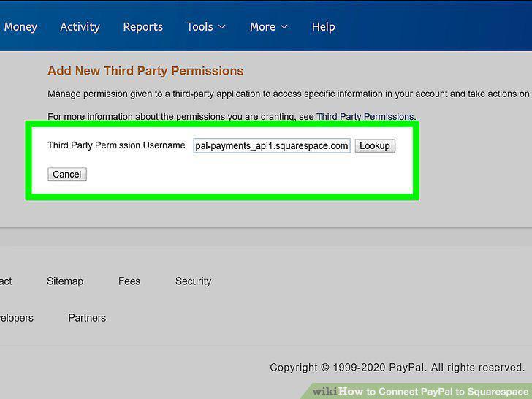Expand the Tools dropdown menu
The height and width of the screenshot is (399, 532).
206,27
